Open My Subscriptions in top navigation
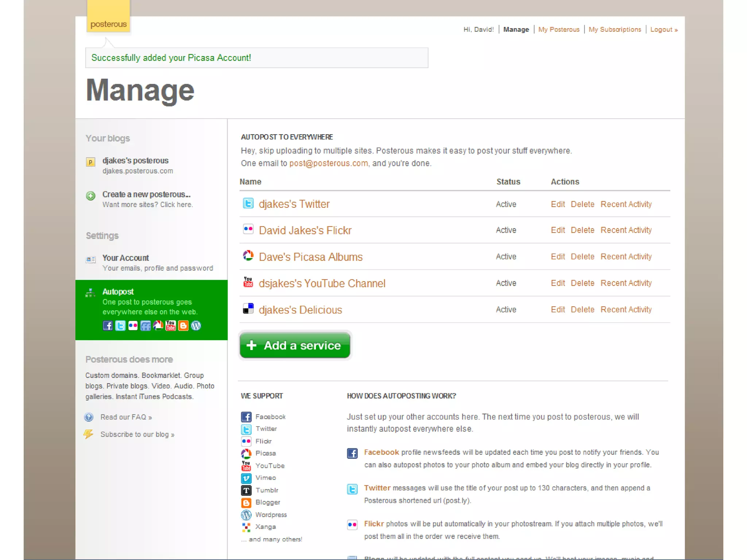Image resolution: width=747 pixels, height=560 pixels. [615, 30]
